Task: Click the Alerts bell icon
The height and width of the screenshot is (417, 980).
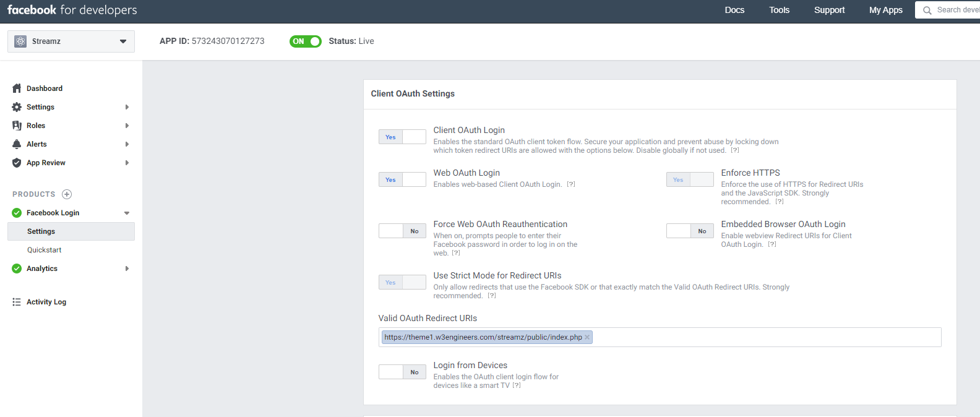Action: pos(17,144)
